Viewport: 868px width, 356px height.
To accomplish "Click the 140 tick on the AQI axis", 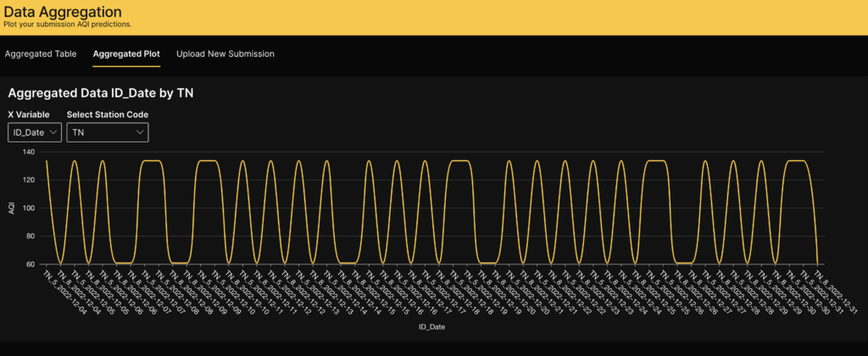I will click(29, 152).
